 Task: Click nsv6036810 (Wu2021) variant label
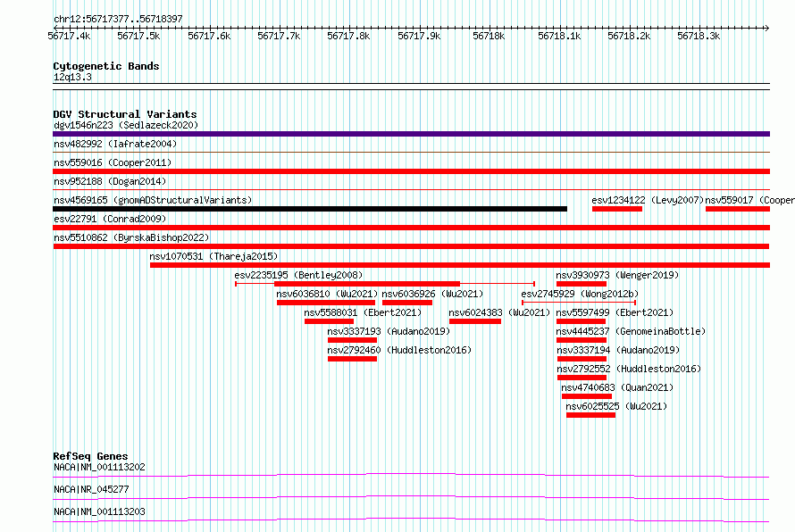[x=327, y=294]
